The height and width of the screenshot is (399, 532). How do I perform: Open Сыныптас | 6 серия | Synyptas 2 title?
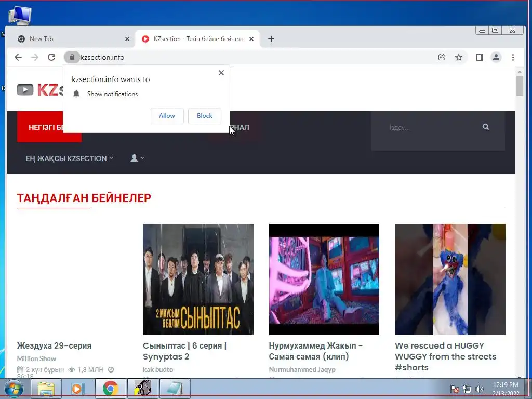point(185,351)
